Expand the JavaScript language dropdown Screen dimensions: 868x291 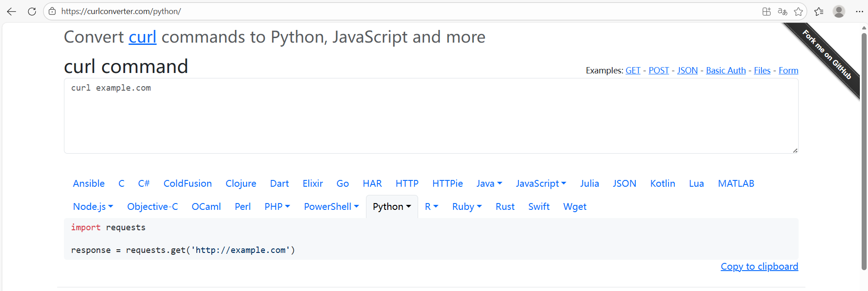pyautogui.click(x=541, y=184)
